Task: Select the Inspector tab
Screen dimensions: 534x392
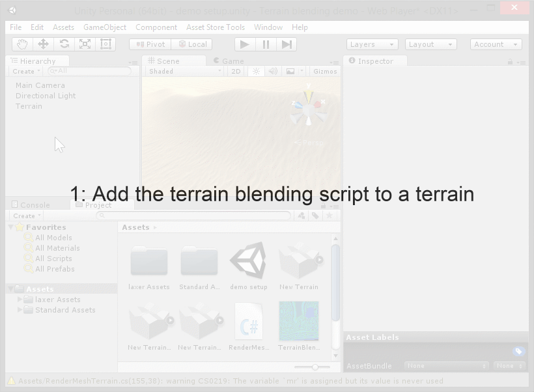Action: click(x=375, y=61)
